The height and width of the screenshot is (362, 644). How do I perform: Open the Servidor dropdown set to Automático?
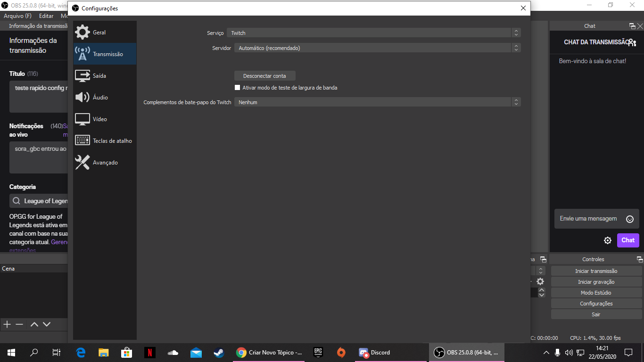(378, 48)
